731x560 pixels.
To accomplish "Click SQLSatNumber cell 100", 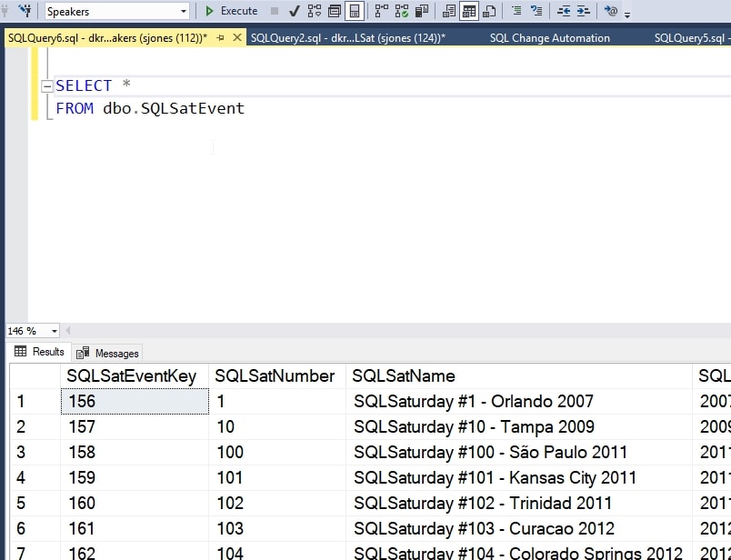I will tap(277, 452).
